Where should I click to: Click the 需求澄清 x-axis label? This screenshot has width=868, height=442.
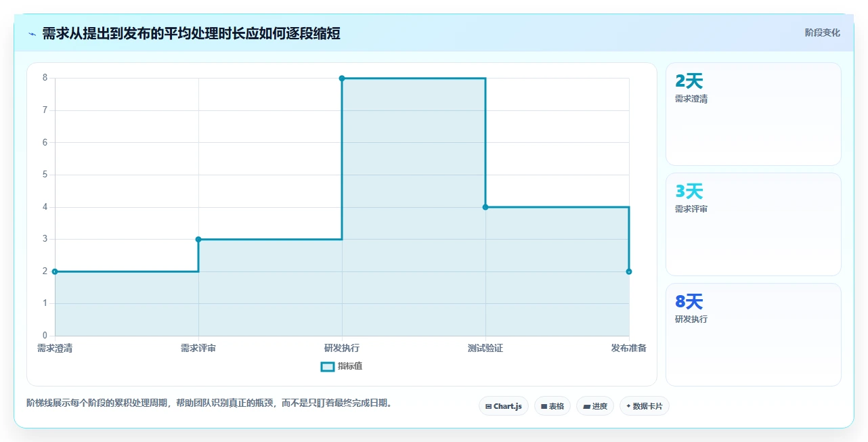(x=55, y=349)
